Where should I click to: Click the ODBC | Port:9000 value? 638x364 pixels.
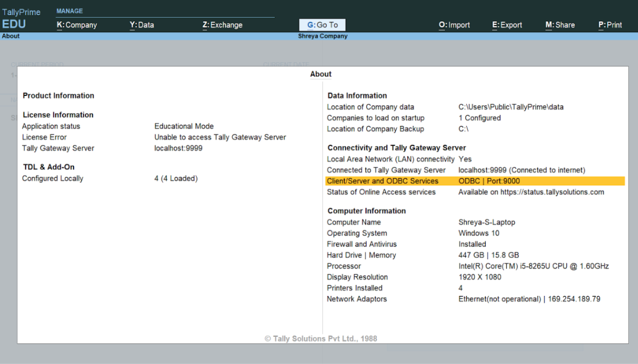(x=489, y=181)
